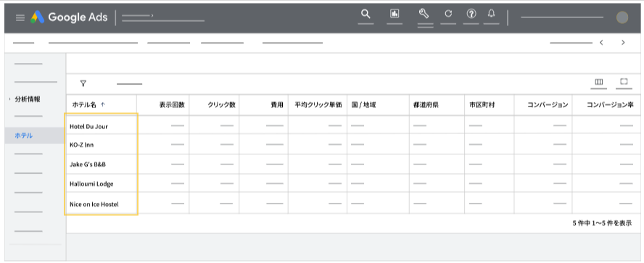
Task: Go to next date range arrow
Action: 623,42
